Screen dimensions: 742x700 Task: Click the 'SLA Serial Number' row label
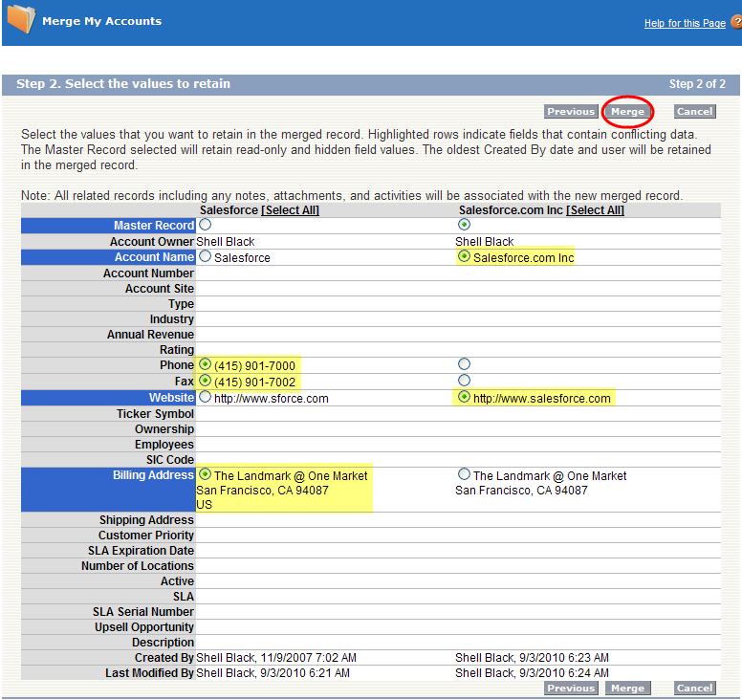coord(143,612)
